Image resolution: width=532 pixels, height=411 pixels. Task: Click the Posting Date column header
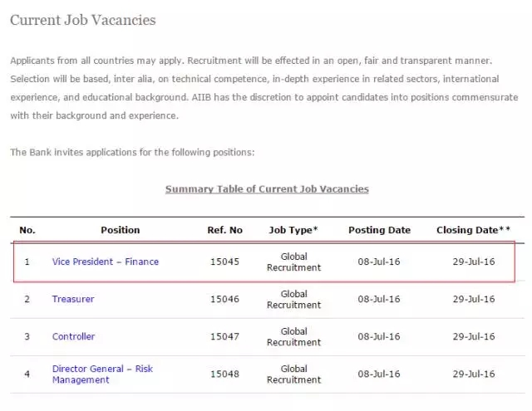click(379, 230)
